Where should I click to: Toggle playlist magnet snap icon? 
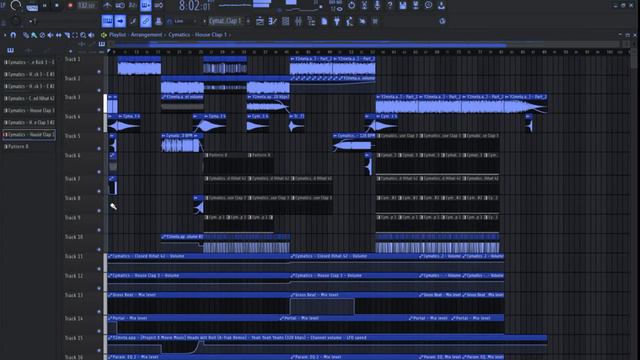point(13,35)
